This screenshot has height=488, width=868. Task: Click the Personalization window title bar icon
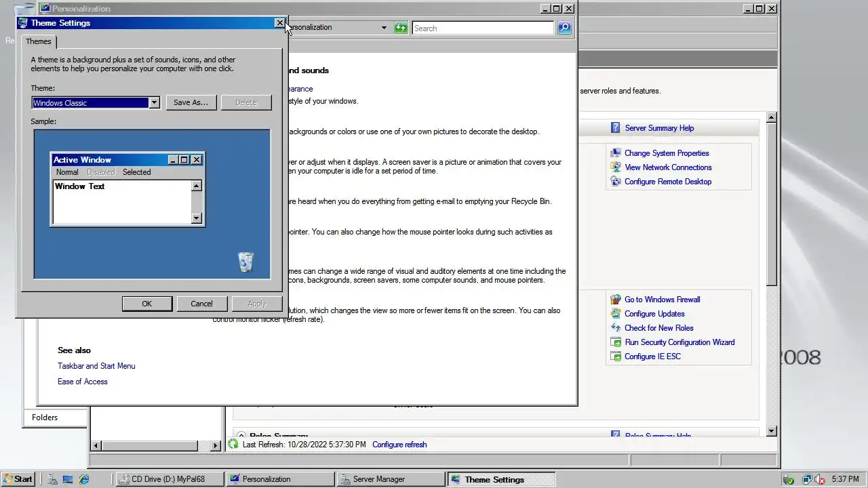pyautogui.click(x=45, y=9)
